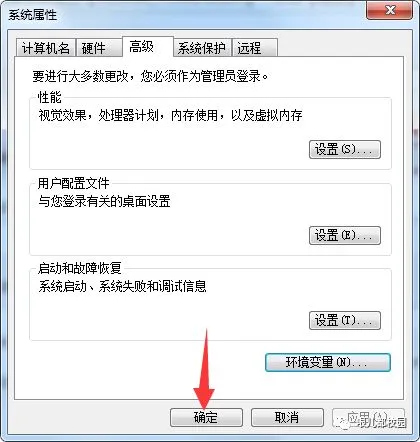
Task: Open user profile 设置(E) button
Action: coord(345,236)
